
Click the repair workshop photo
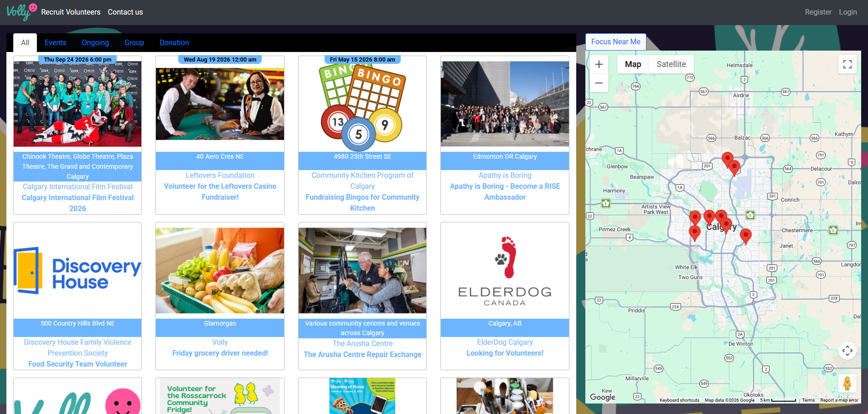pos(362,270)
